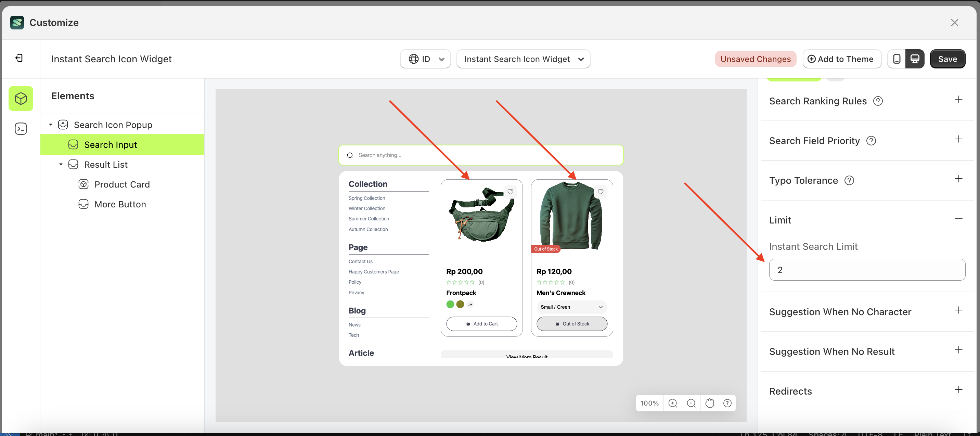The height and width of the screenshot is (436, 980).
Task: Click Search Ranking Rules help icon
Action: (x=878, y=101)
